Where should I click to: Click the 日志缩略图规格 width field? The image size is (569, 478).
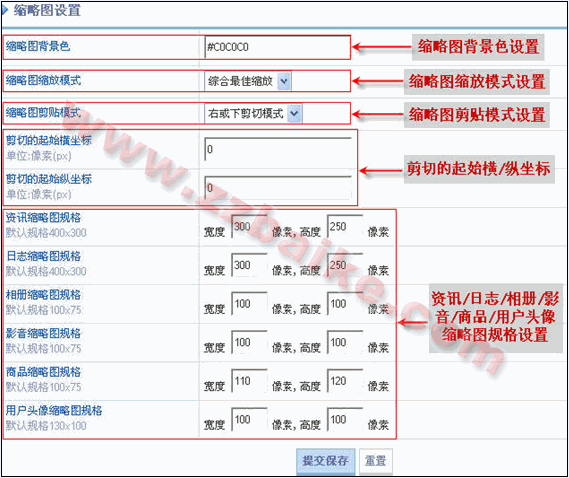(250, 265)
